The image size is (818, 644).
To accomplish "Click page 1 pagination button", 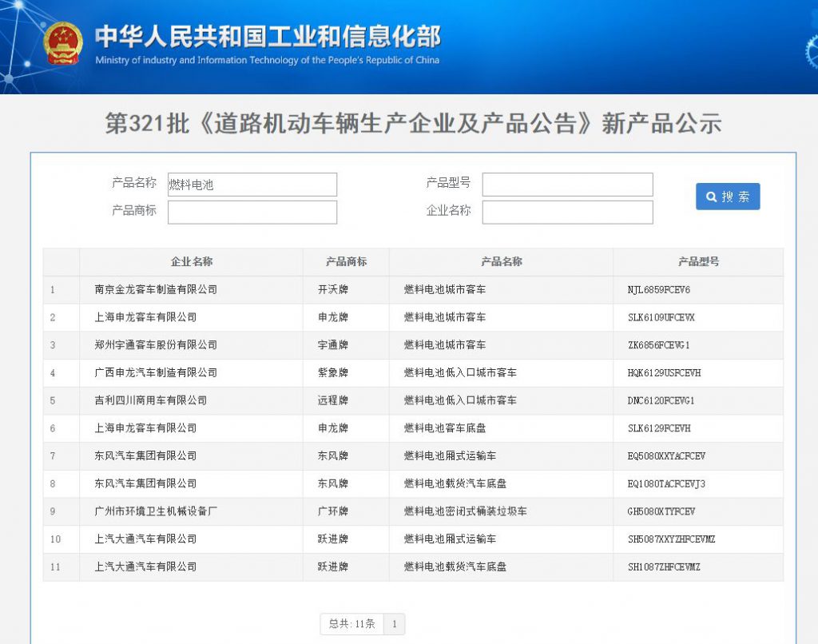I will click(x=394, y=624).
